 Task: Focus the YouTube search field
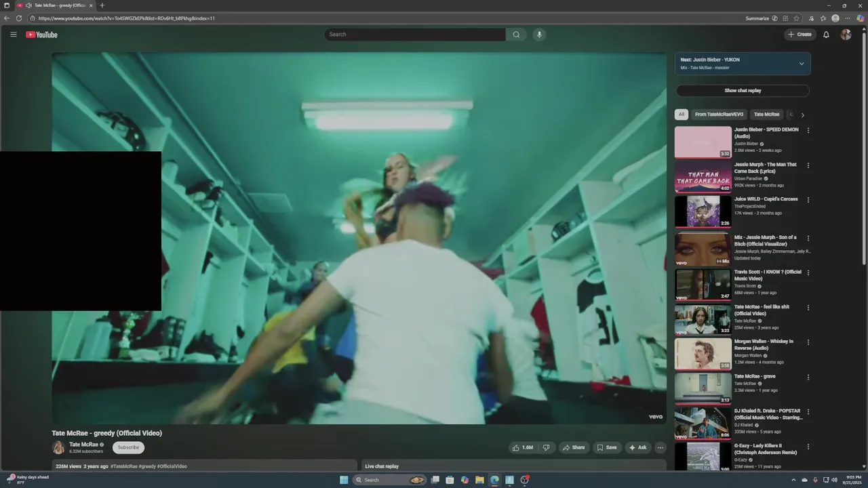415,35
